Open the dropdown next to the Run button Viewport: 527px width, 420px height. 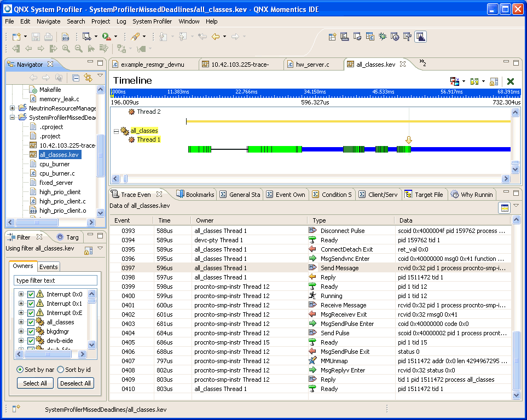point(116,37)
